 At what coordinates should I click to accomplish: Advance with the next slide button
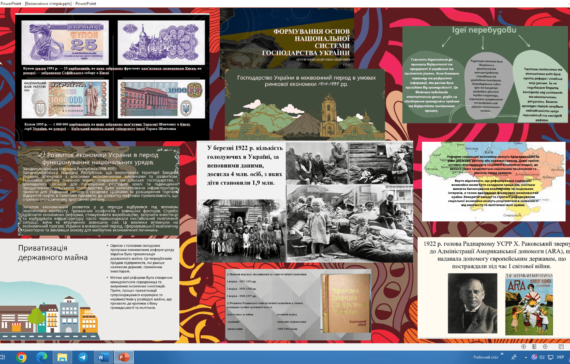[x=545, y=347]
